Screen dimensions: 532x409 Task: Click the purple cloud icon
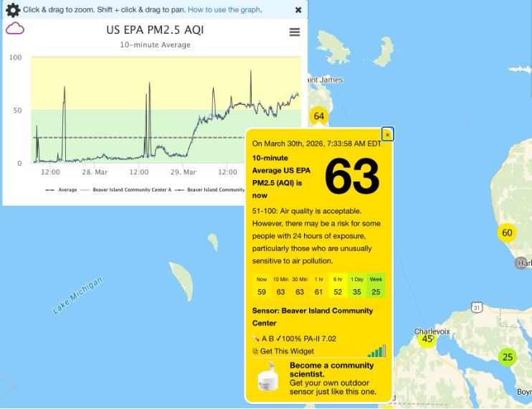[15, 29]
